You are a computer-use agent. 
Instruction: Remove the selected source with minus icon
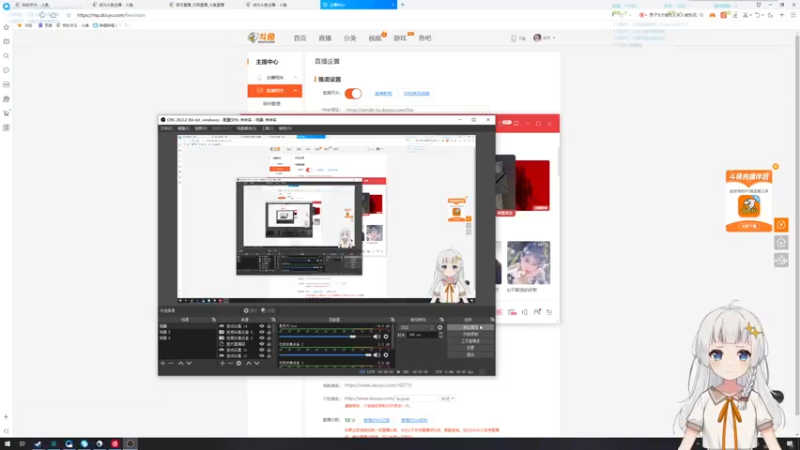(230, 363)
